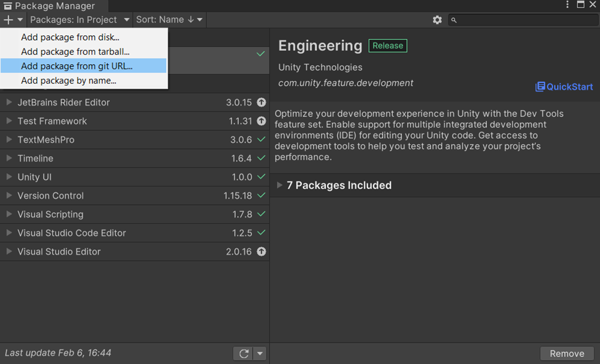Expand the Version Control row arrow
Screen dimensions: 600x364
9,195
